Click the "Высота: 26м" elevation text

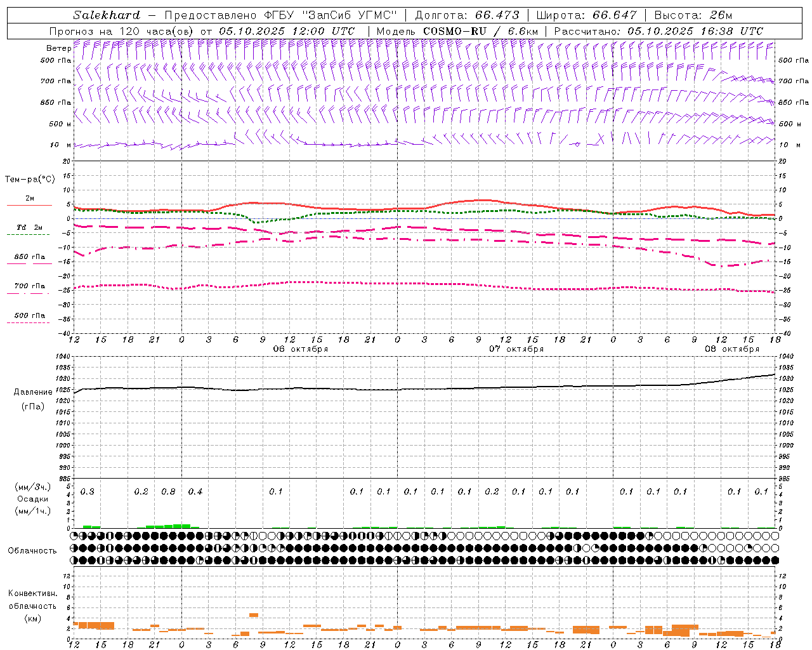pos(694,15)
